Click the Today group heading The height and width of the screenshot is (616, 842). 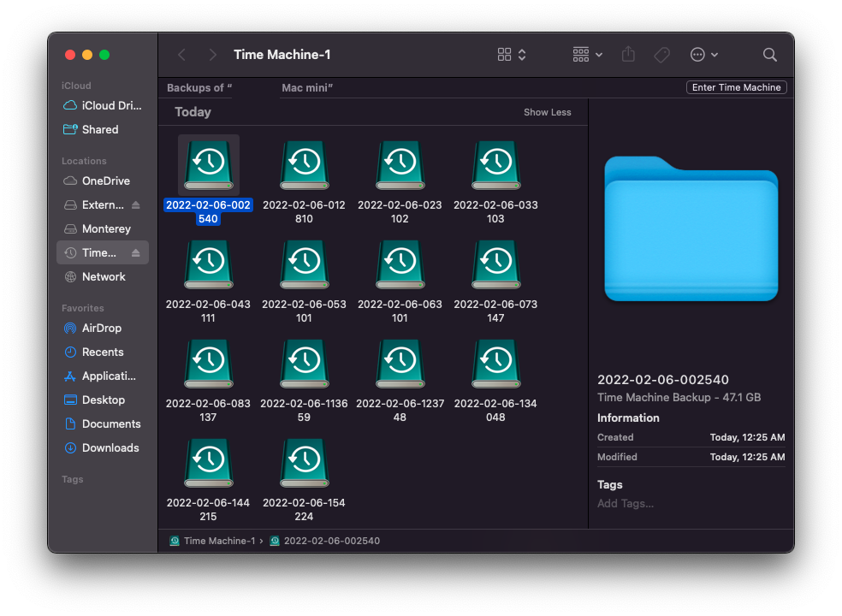coord(193,112)
